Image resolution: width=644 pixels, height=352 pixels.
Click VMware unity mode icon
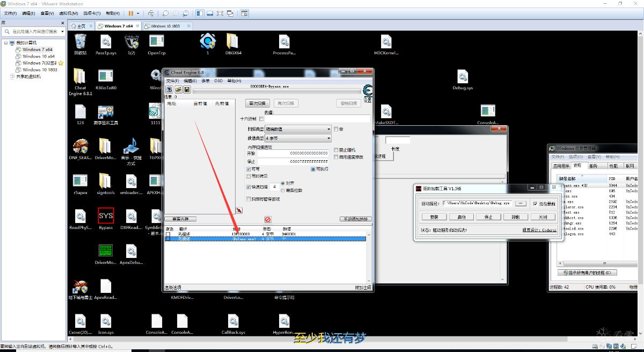[x=230, y=13]
